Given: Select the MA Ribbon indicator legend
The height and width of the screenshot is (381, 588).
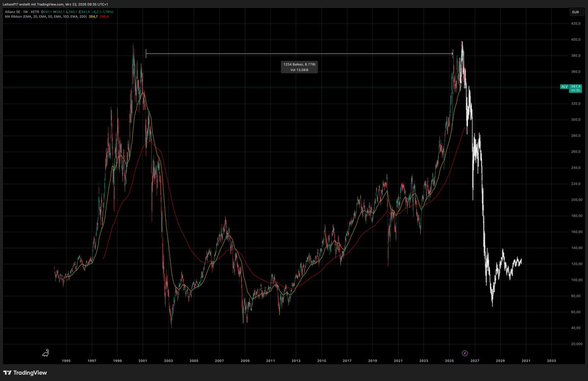Looking at the screenshot, I should pos(46,17).
